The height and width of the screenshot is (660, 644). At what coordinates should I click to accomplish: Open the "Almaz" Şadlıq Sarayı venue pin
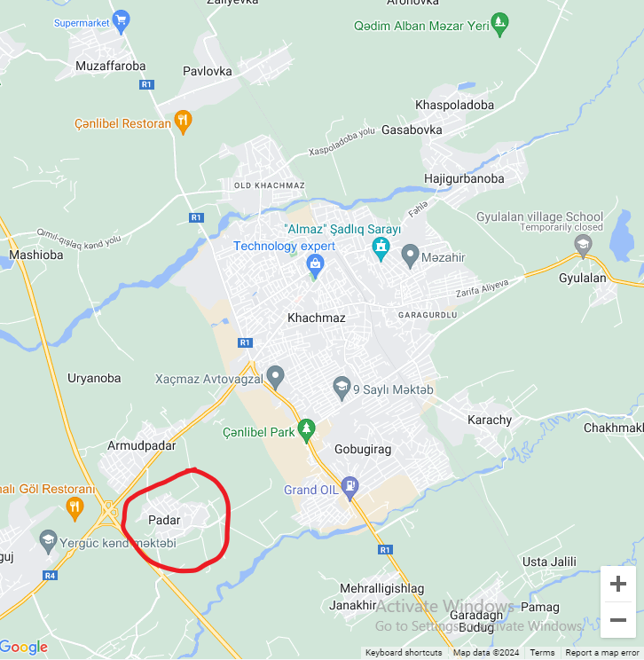point(381,248)
